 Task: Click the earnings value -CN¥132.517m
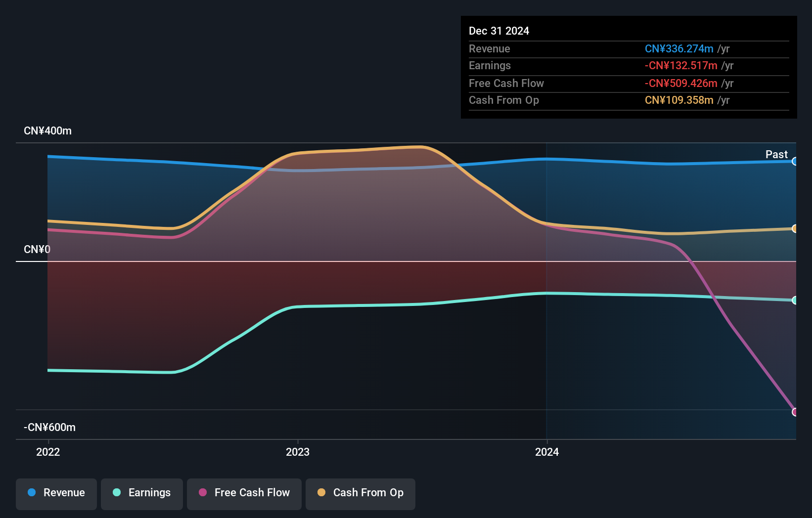click(681, 65)
